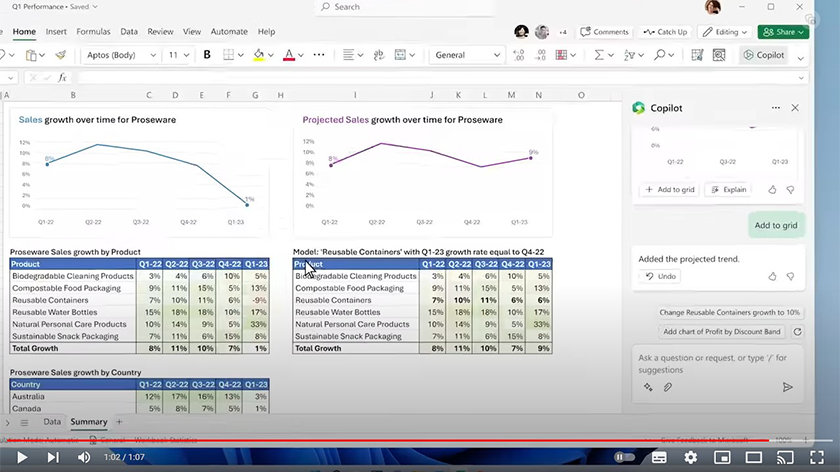The width and height of the screenshot is (840, 472).
Task: Open the find and select magnifier
Action: point(660,55)
